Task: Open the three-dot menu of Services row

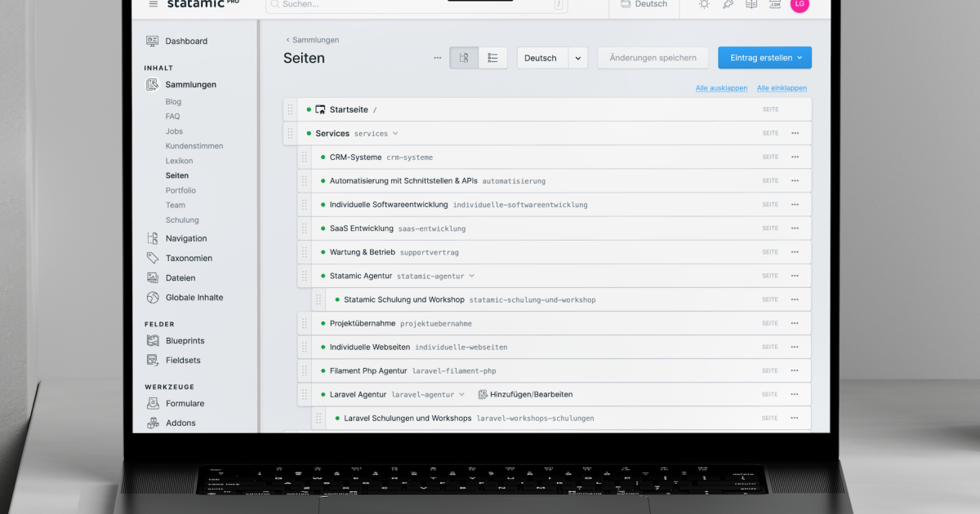Action: [795, 133]
